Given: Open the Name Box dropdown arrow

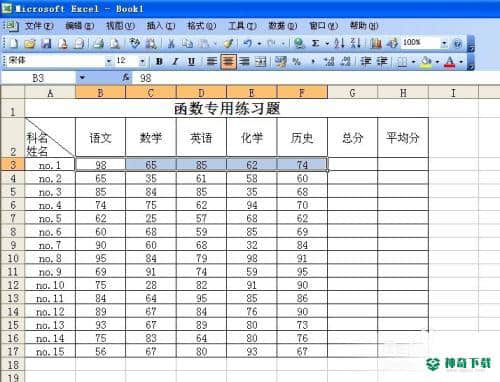Looking at the screenshot, I should click(x=82, y=78).
